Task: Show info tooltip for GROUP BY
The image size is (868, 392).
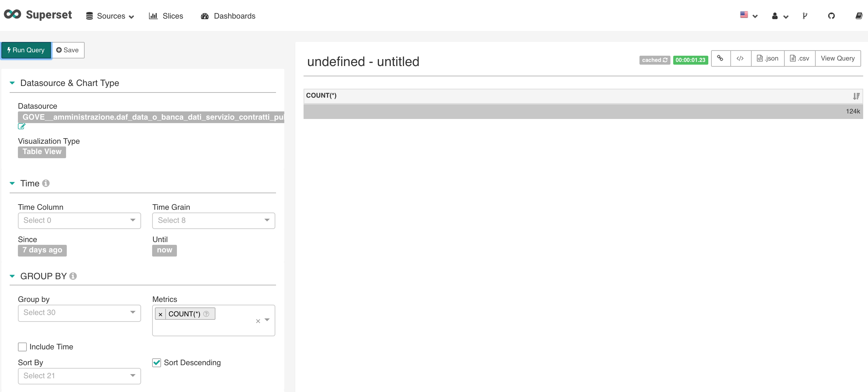Action: click(73, 276)
